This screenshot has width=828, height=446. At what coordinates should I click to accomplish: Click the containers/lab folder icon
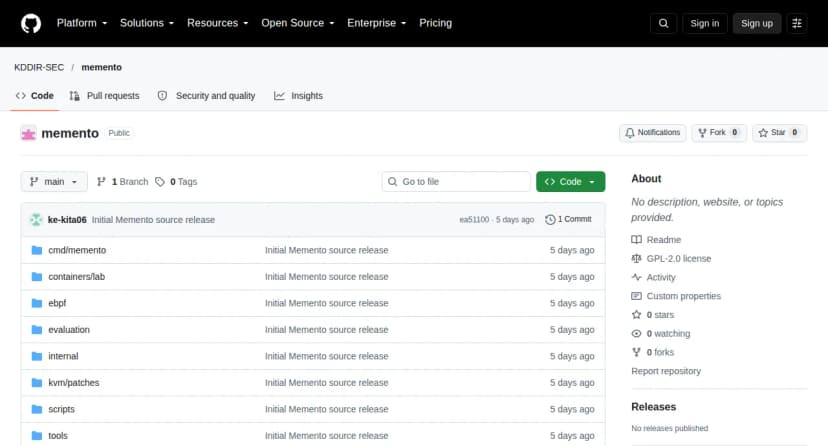pyautogui.click(x=36, y=277)
